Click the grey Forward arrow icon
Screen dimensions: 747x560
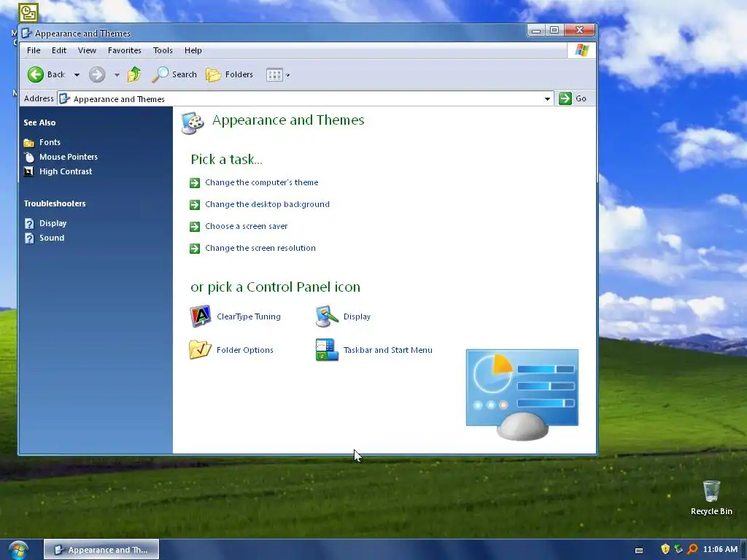pyautogui.click(x=97, y=74)
